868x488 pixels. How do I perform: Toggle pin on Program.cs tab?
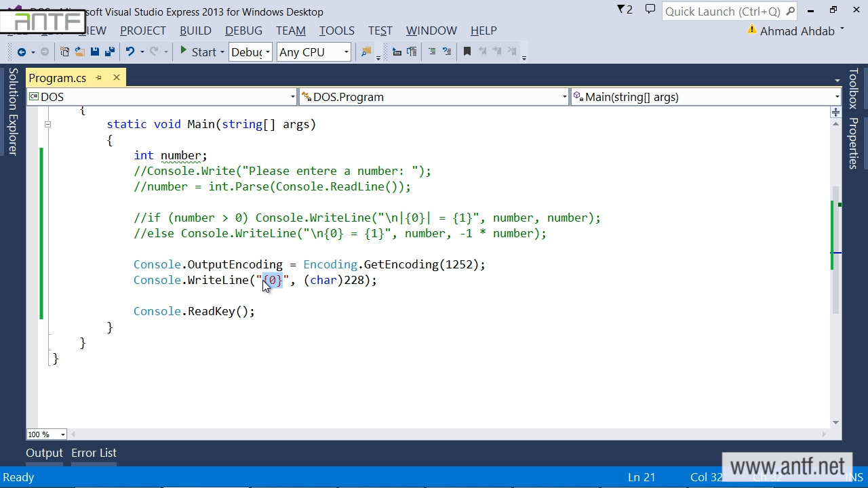(x=98, y=78)
